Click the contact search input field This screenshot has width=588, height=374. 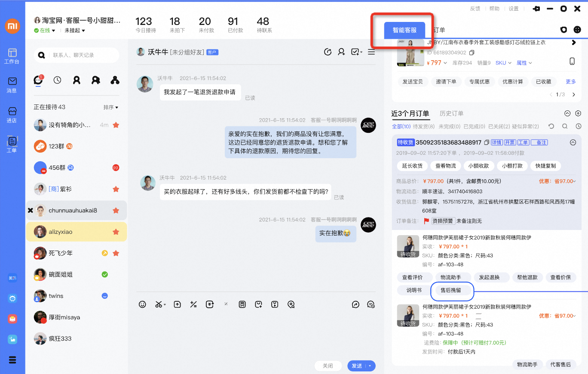click(x=77, y=55)
